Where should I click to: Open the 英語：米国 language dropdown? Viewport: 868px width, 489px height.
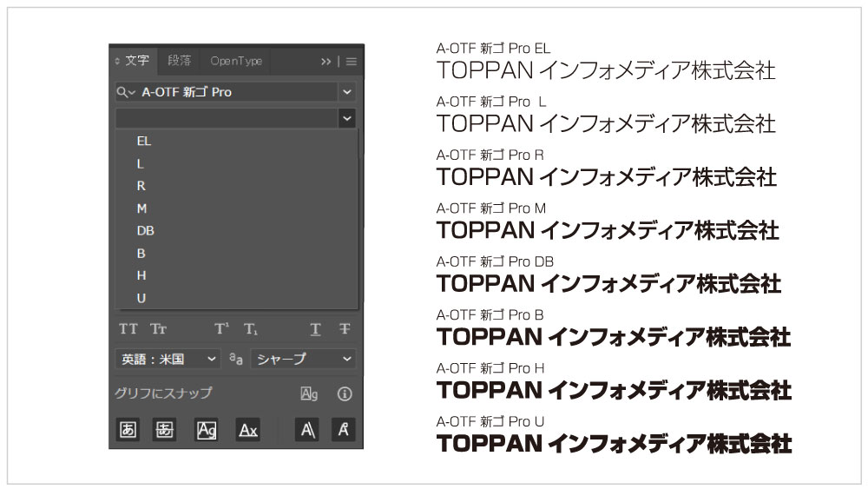coord(168,360)
